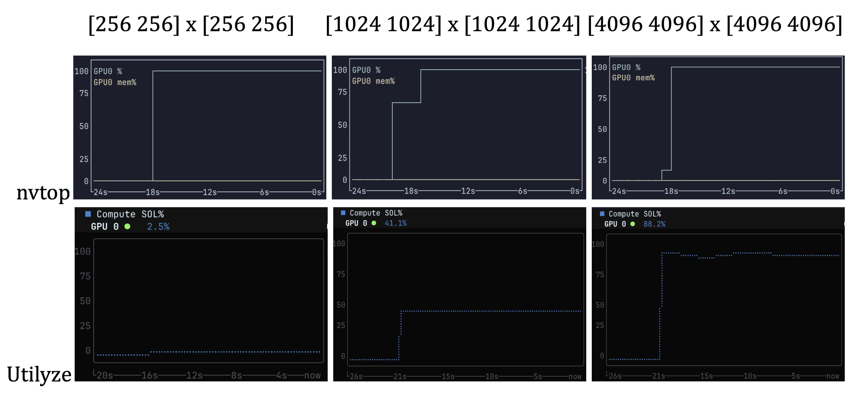Click the 12s time marker in the middle nvtop graph

pos(468,191)
